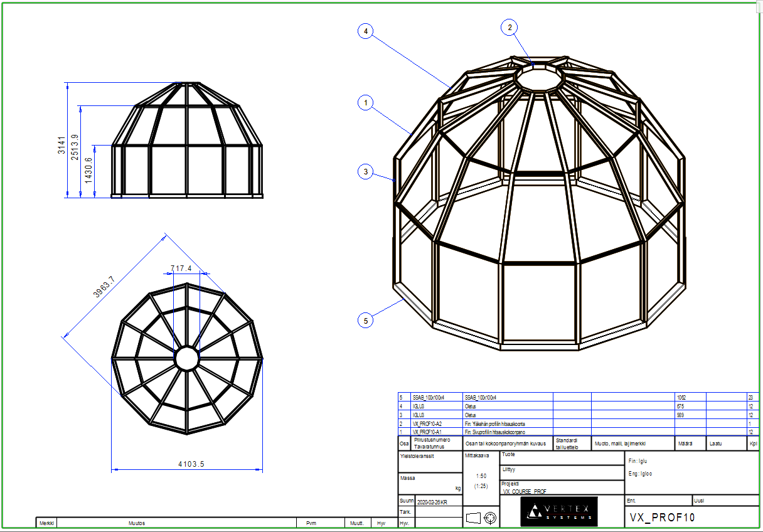Image resolution: width=763 pixels, height=532 pixels.
Task: Select part balloon number 4
Action: click(x=366, y=31)
